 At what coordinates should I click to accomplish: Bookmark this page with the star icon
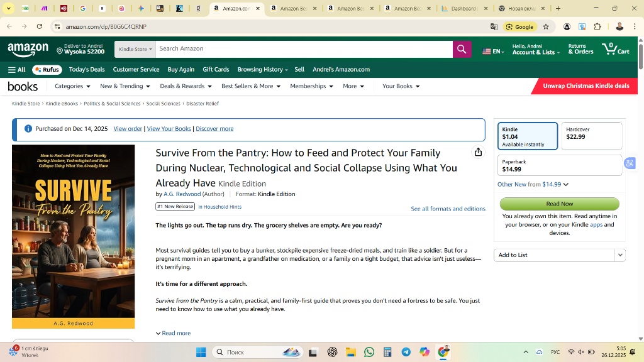[546, 27]
